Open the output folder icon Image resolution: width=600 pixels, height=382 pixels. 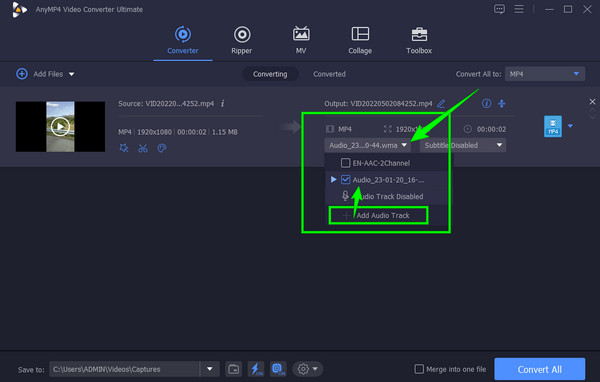[x=233, y=369]
